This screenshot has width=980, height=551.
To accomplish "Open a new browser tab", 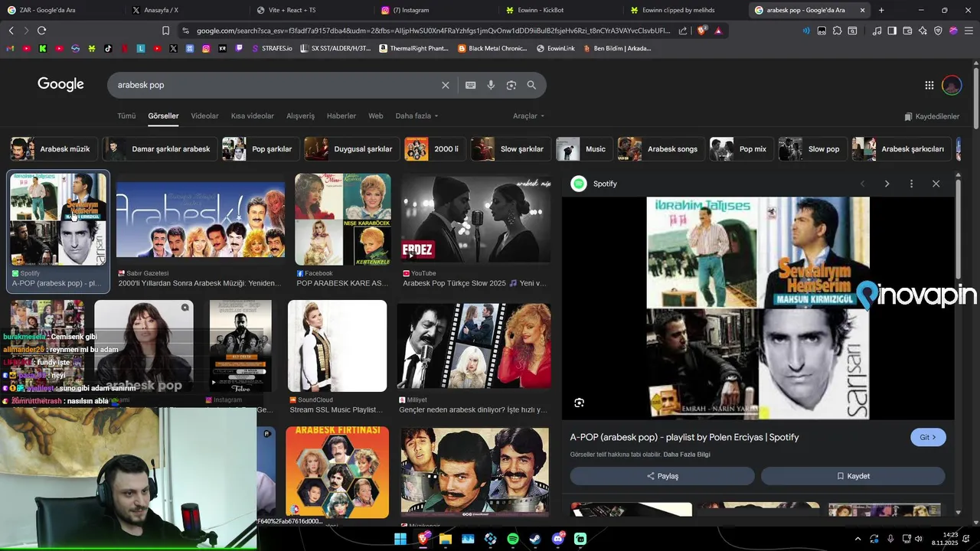I will [881, 10].
